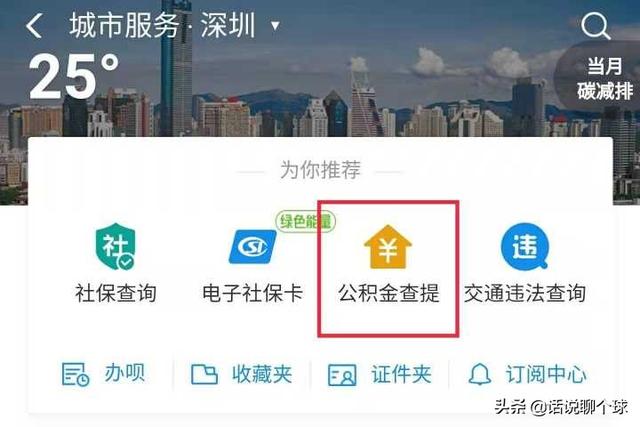Screen dimensions: 640x427
Task: Tap the 绿色能量 green badge
Action: tap(305, 222)
